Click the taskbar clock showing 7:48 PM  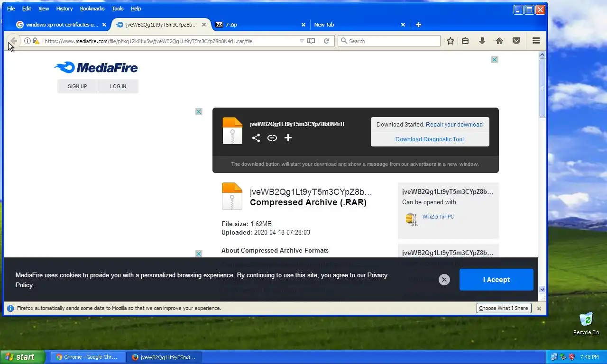[589, 357]
